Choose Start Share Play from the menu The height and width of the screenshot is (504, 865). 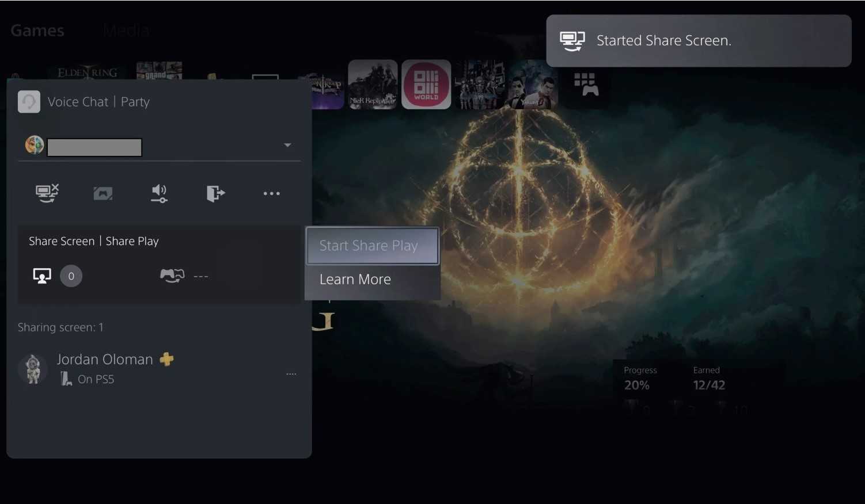pos(372,246)
